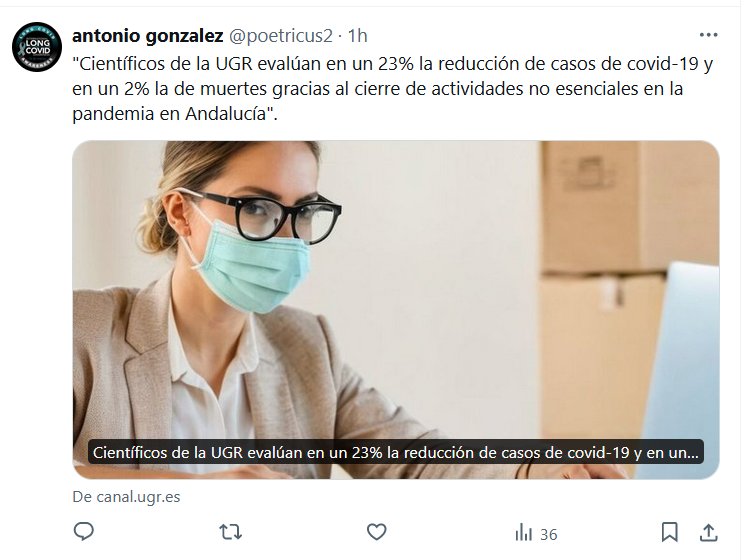Open the masked woman article preview image
This screenshot has height=560, width=748.
395,310
